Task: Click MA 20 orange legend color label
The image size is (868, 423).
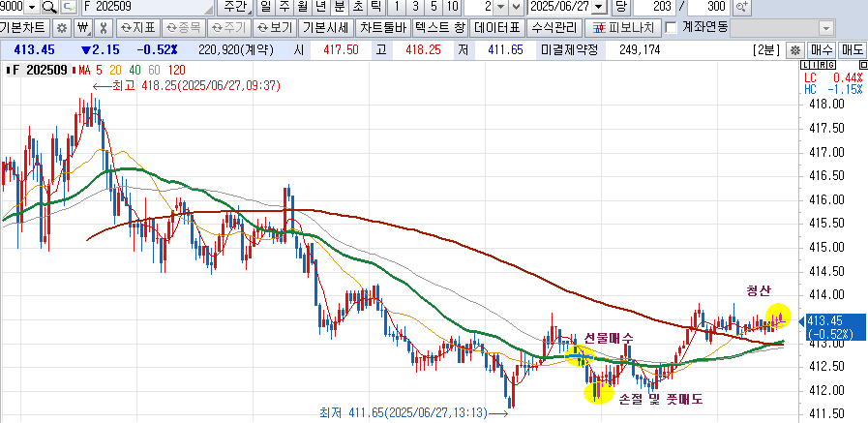Action: point(115,71)
